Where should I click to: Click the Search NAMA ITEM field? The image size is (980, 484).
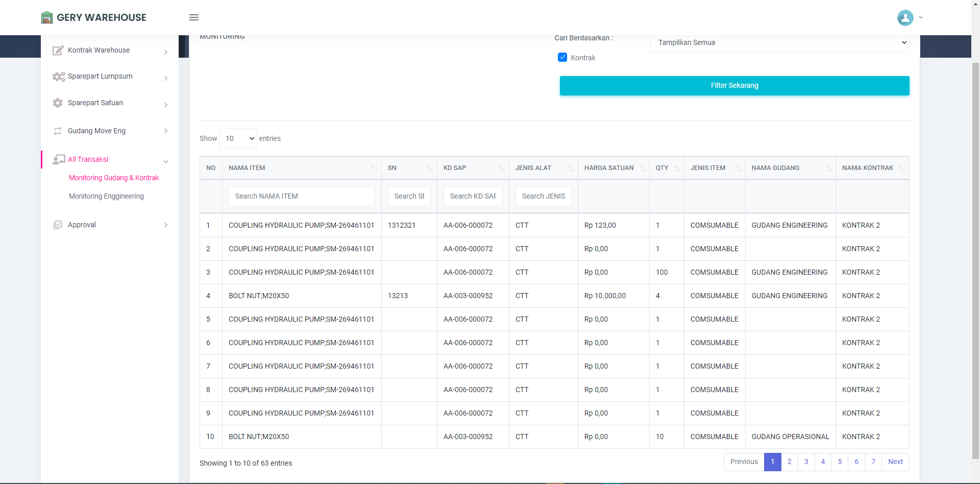(302, 197)
